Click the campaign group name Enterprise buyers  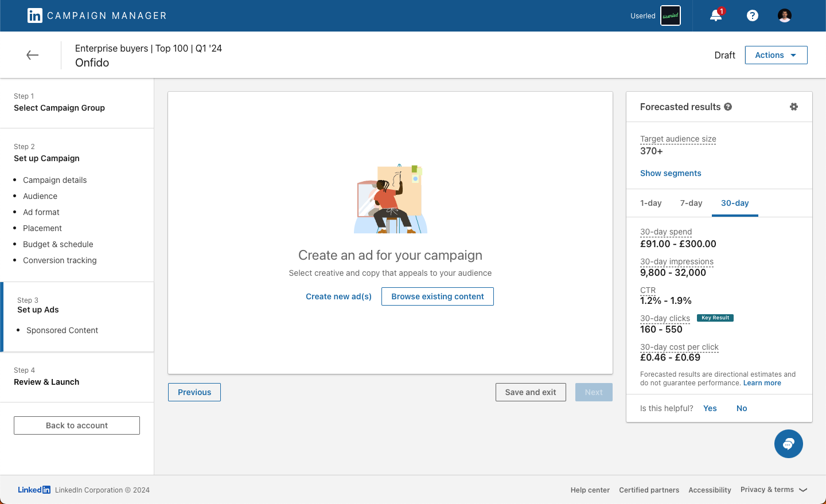click(x=149, y=48)
